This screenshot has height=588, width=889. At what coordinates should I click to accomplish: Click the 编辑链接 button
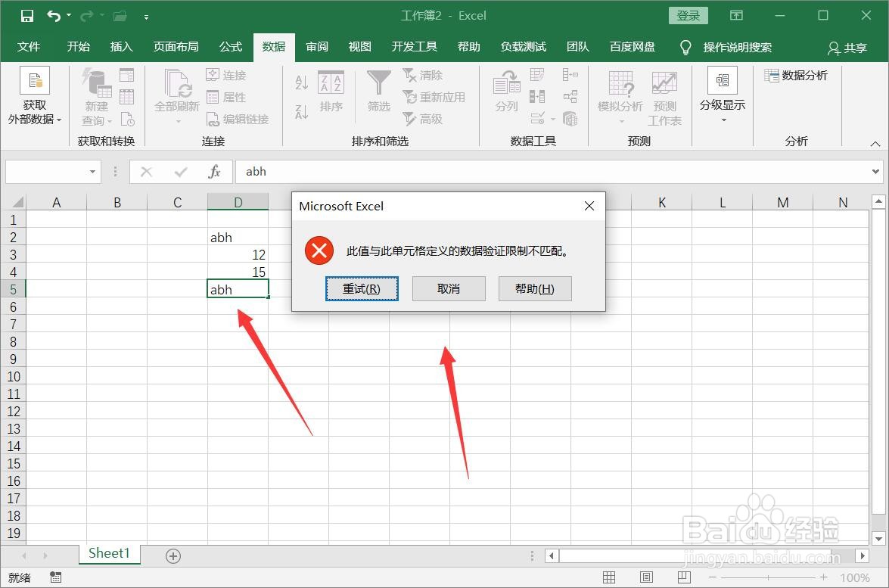(238, 119)
